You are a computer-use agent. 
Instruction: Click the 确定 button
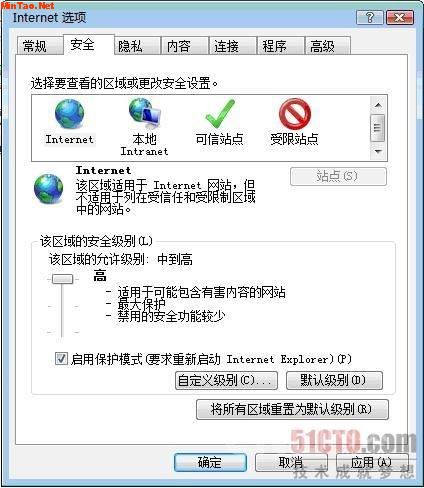click(x=210, y=463)
